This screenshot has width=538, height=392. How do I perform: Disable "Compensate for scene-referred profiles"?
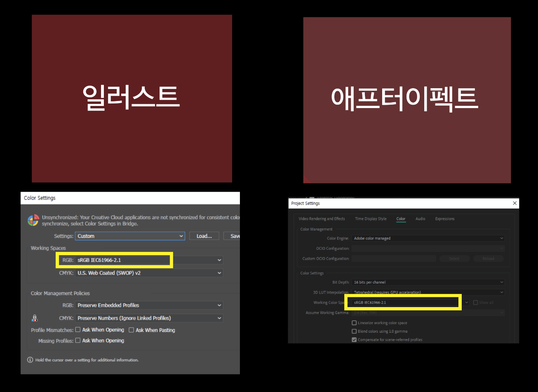[x=354, y=340]
